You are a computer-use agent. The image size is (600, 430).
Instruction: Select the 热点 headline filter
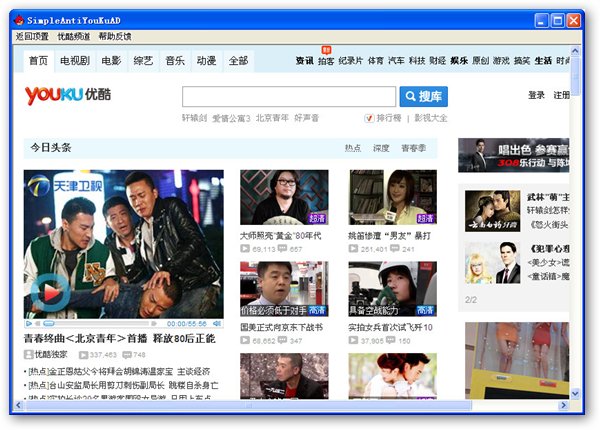(x=353, y=148)
